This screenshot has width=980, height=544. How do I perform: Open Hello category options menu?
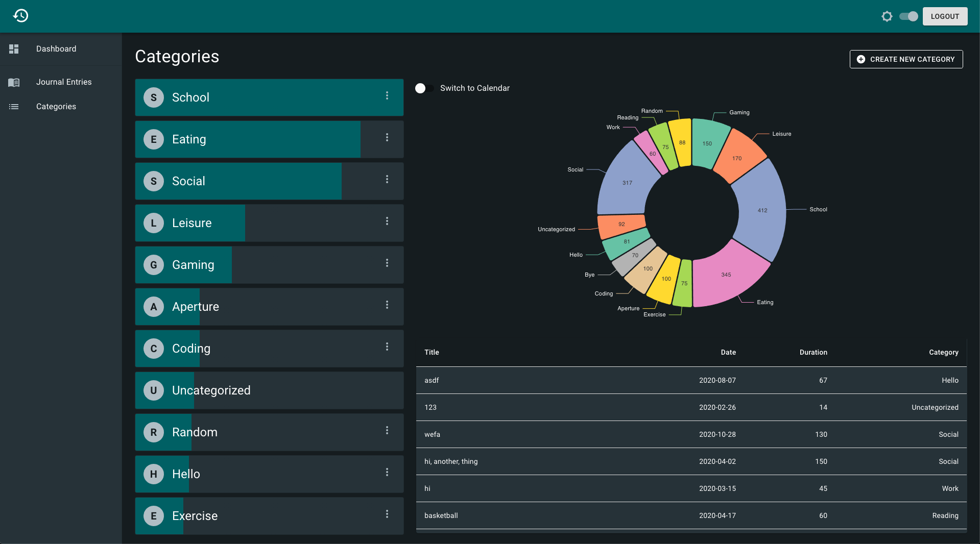point(387,472)
